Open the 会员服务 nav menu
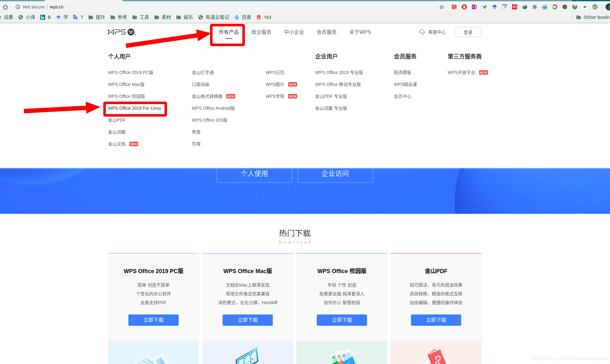 click(x=327, y=32)
